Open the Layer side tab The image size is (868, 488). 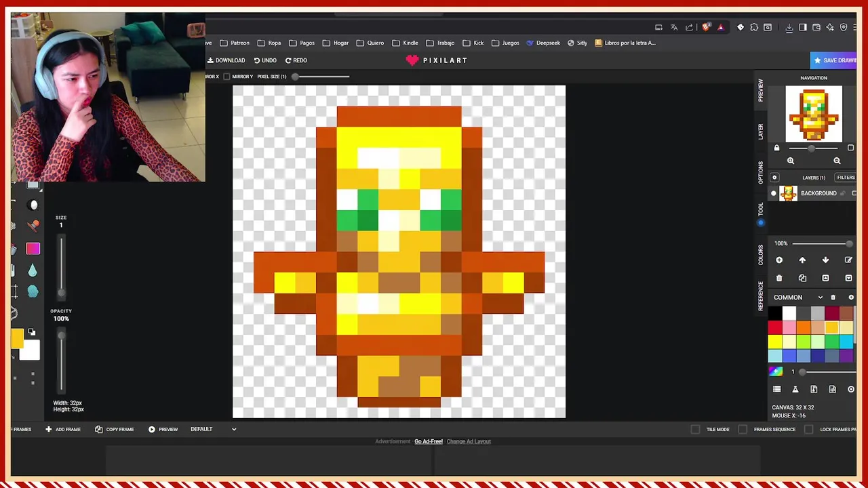760,131
